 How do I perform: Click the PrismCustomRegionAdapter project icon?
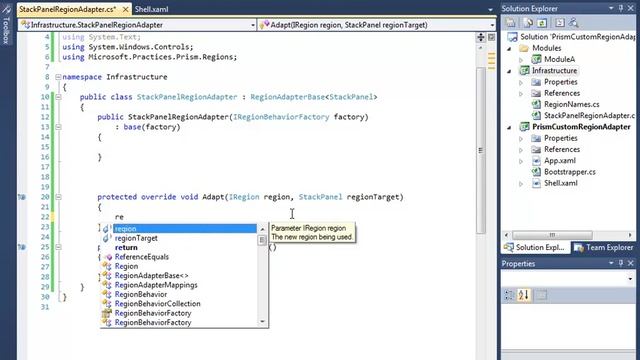(x=524, y=127)
